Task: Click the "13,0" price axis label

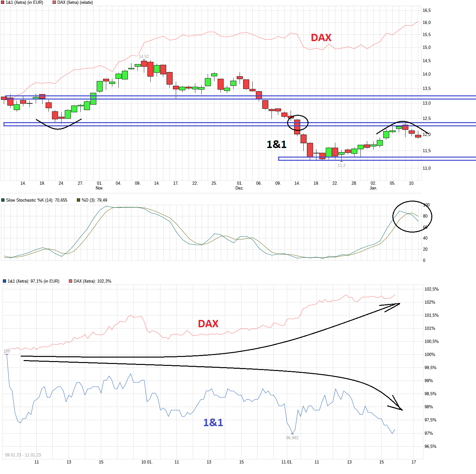Action: point(427,103)
